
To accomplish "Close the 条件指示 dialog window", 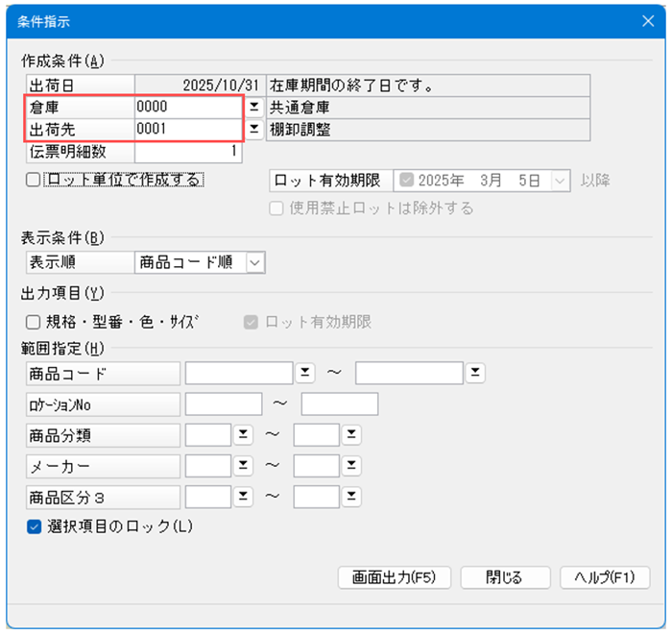I will 647,20.
